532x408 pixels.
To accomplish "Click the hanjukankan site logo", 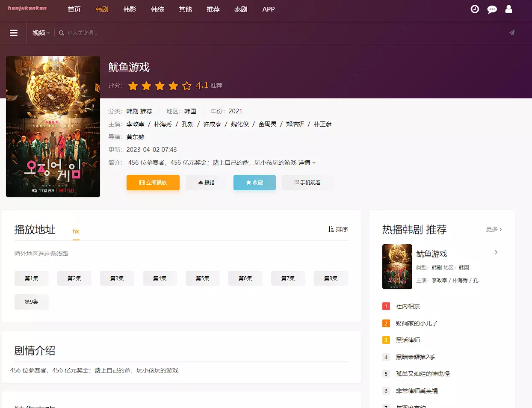I will pos(27,8).
